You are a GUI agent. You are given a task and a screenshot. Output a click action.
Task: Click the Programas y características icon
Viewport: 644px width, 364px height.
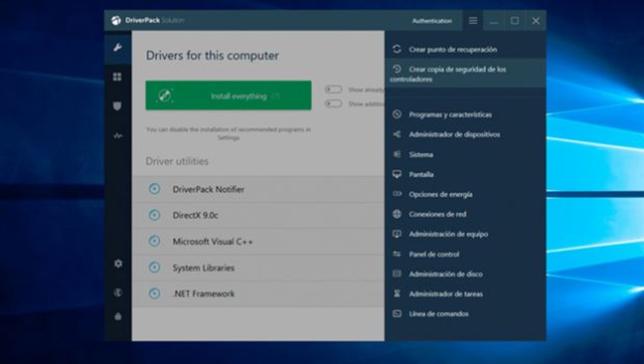[397, 114]
